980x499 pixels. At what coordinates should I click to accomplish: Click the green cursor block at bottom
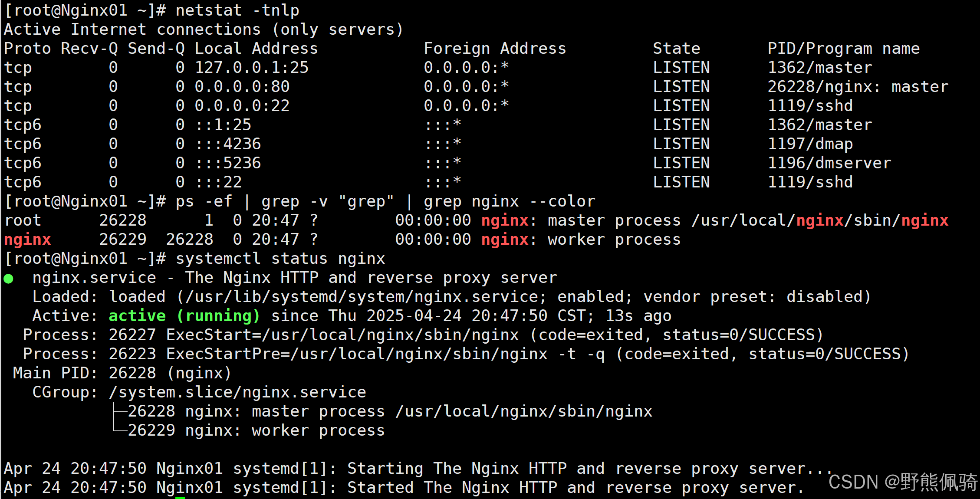pyautogui.click(x=180, y=497)
